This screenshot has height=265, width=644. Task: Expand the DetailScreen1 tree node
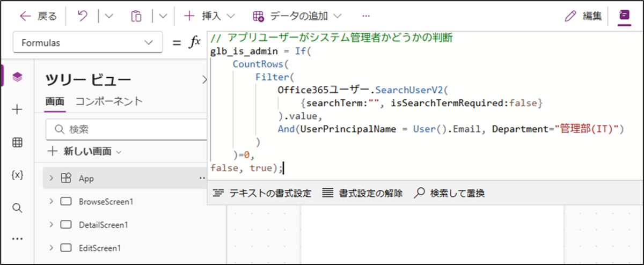pyautogui.click(x=52, y=225)
